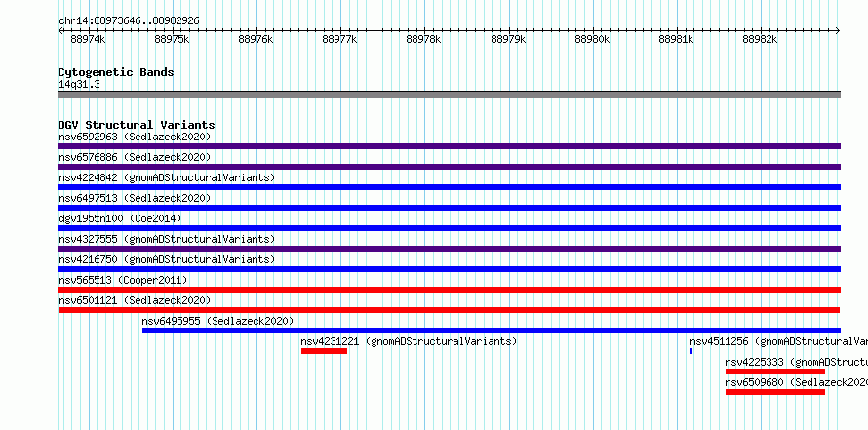Click the purple bar under nsv4327555
This screenshot has width=868, height=430.
point(449,249)
